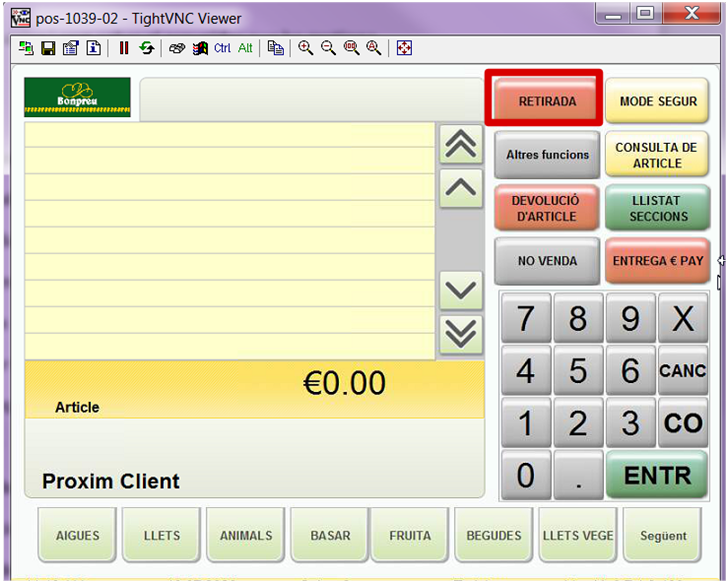Click the save connection disk icon

(48, 48)
